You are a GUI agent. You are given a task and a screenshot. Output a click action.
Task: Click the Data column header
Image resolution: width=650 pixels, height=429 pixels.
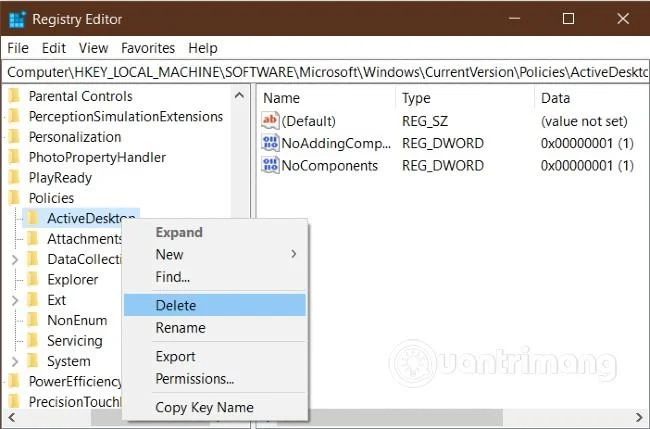coord(592,98)
